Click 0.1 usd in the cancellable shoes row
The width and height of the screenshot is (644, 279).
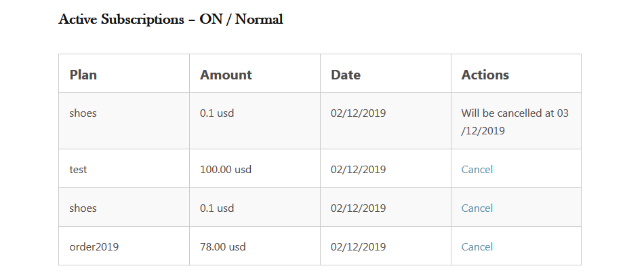(217, 208)
